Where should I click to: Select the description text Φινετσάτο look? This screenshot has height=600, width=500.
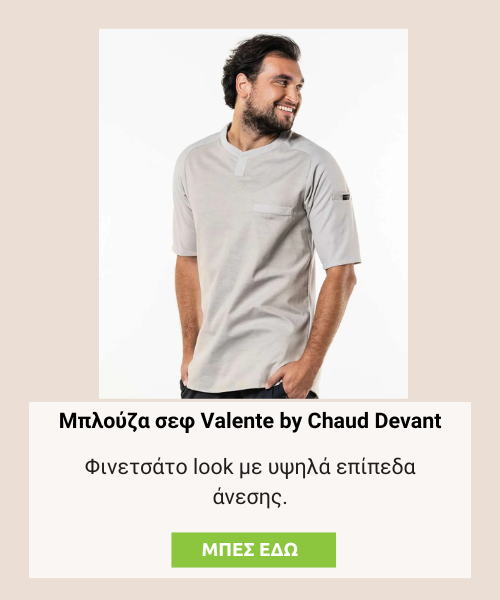click(x=159, y=467)
